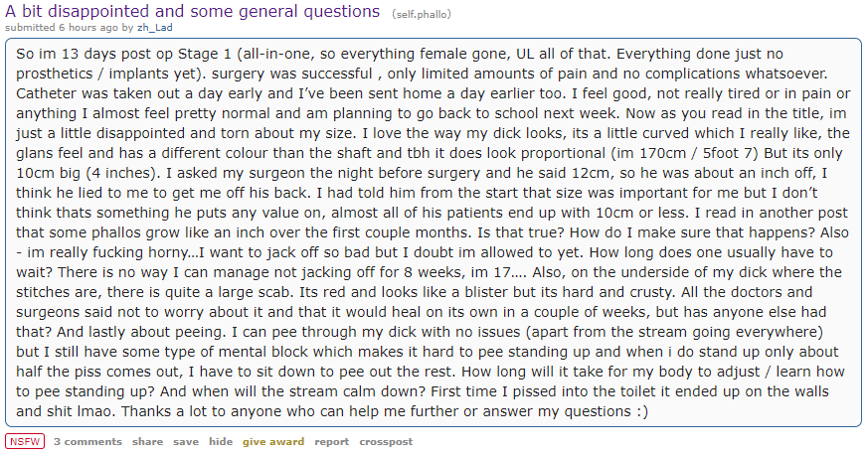Hide this post
This screenshot has height=456, width=868.
click(221, 441)
